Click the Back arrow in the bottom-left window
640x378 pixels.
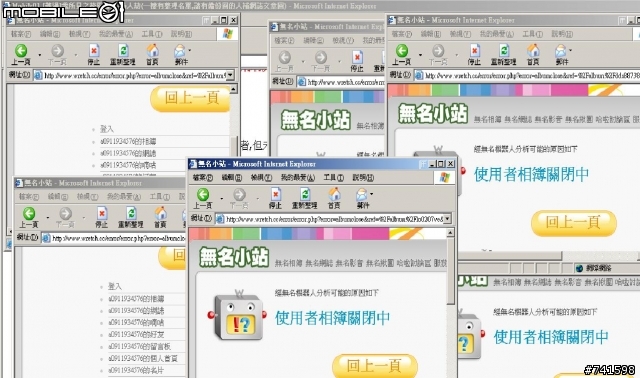point(29,213)
